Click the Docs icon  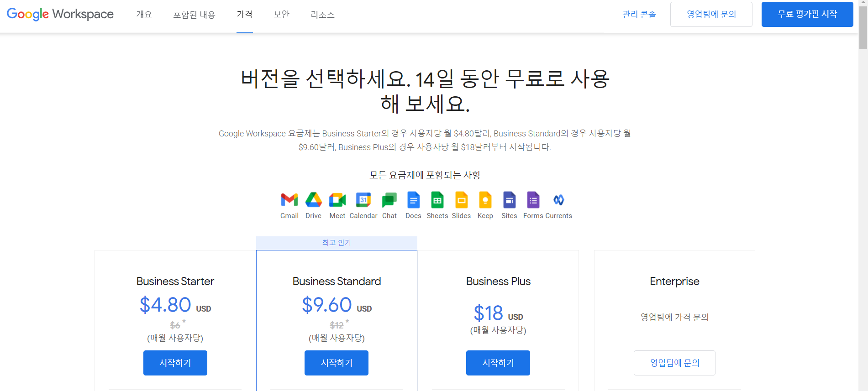(413, 200)
